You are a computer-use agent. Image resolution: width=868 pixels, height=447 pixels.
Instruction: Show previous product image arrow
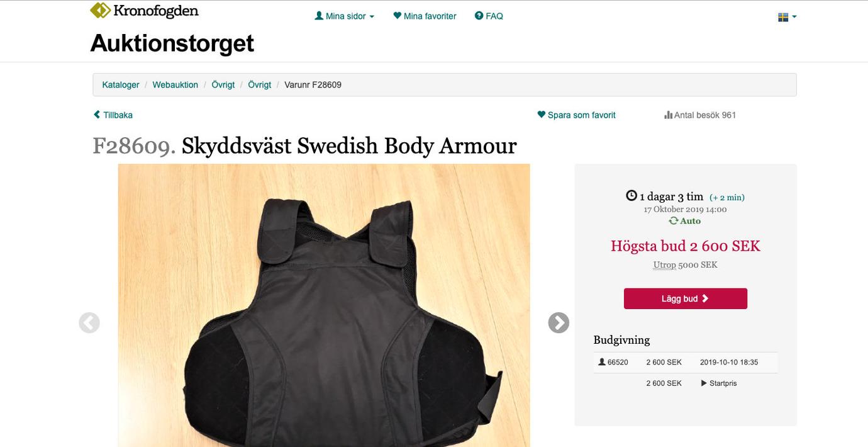coord(89,323)
